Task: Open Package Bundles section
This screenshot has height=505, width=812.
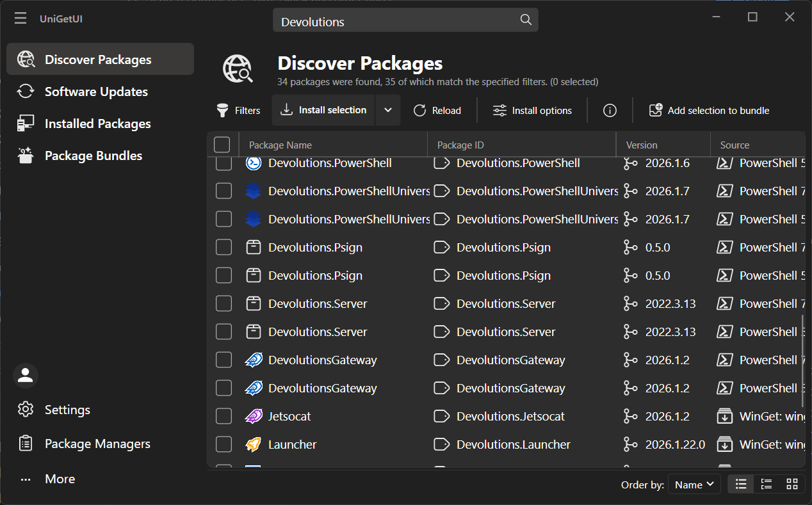Action: (100, 156)
